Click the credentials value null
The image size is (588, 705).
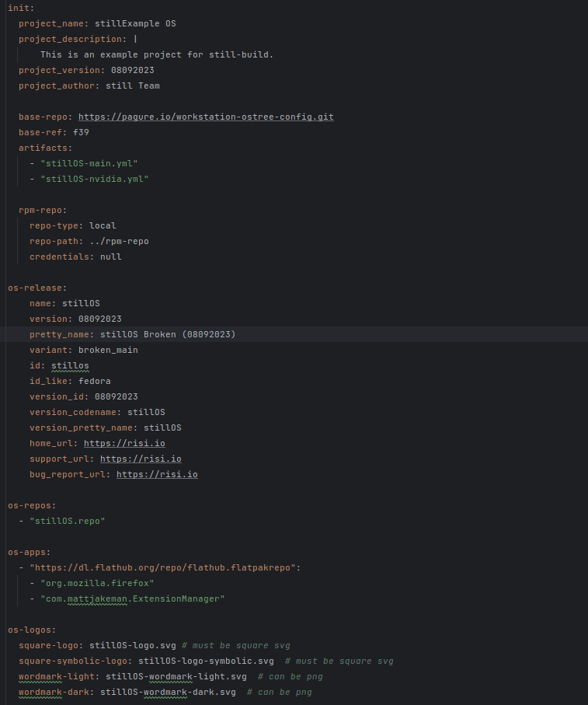point(110,257)
